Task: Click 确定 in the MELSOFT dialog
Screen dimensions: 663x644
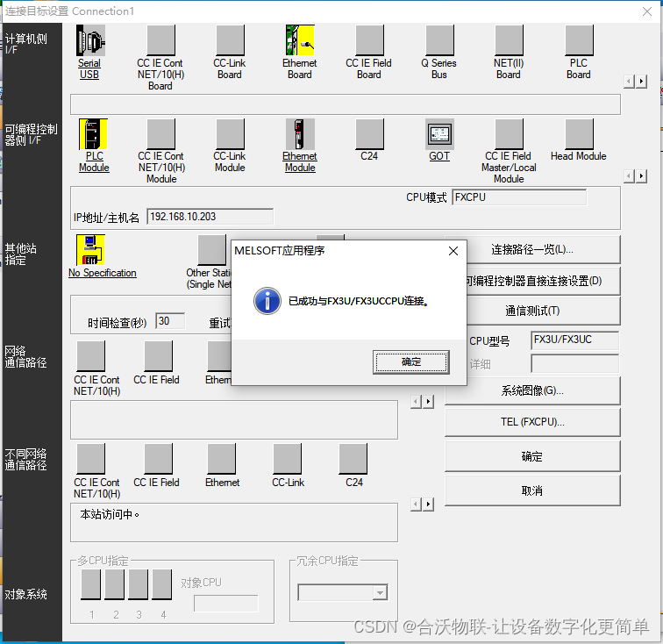Action: [x=411, y=362]
